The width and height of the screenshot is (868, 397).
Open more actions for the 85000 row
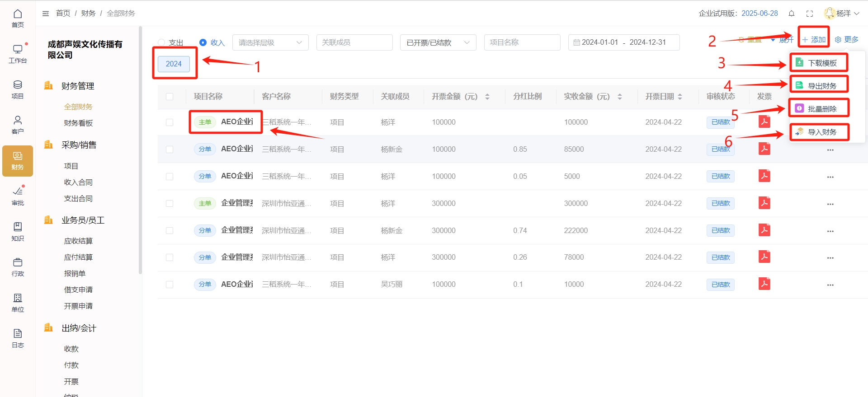(830, 150)
